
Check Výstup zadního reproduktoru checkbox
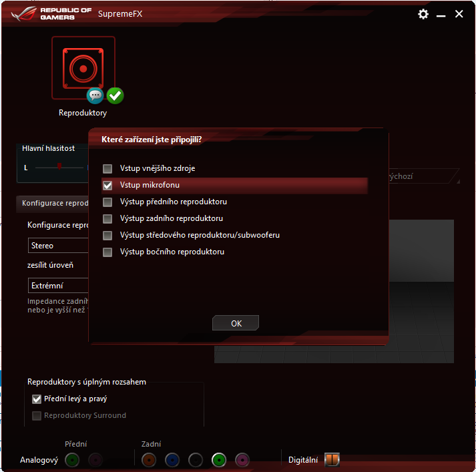click(107, 218)
